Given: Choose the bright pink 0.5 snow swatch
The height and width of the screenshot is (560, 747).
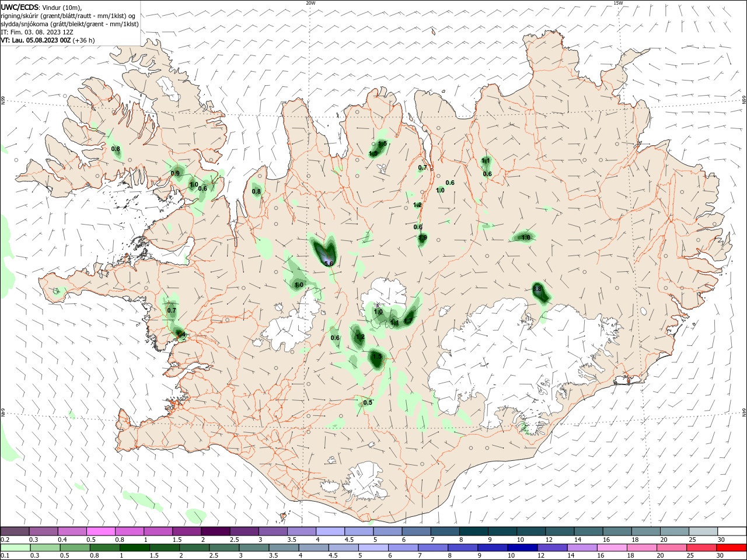Looking at the screenshot, I should (x=101, y=531).
